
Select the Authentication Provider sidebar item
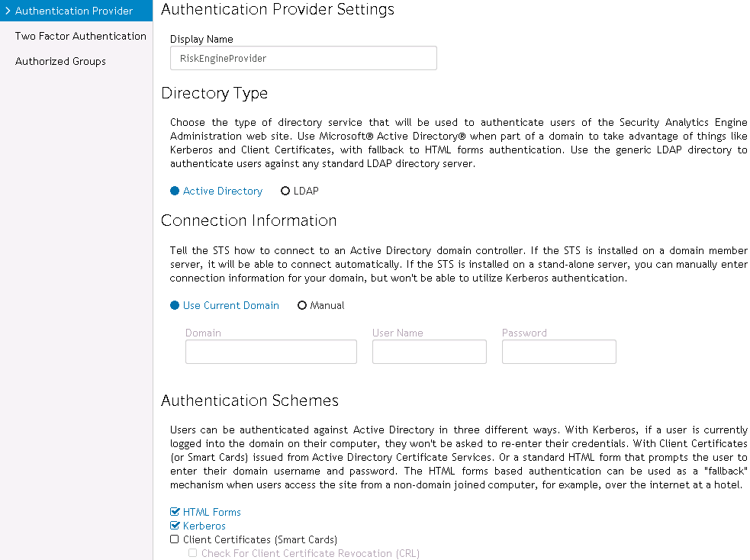[74, 11]
